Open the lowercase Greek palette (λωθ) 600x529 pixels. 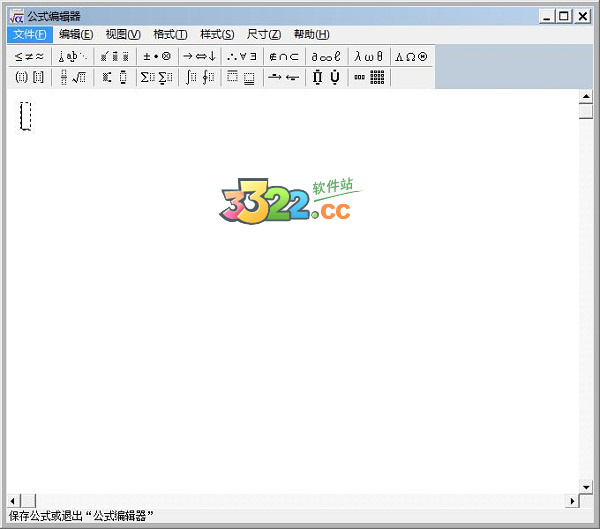[368, 57]
